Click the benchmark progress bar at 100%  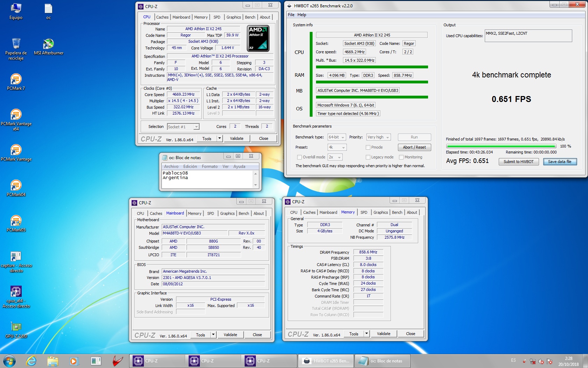(501, 146)
